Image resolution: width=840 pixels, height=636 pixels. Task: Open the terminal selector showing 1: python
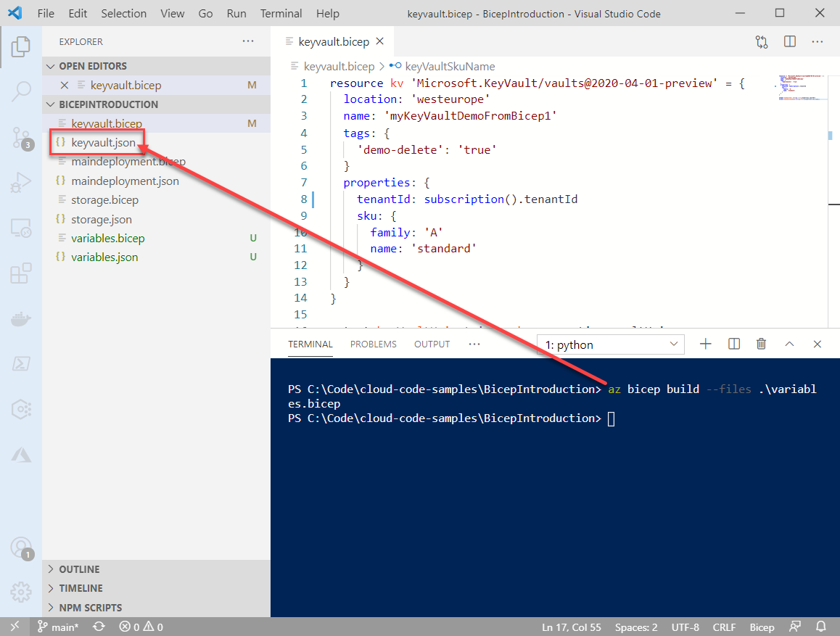[610, 344]
